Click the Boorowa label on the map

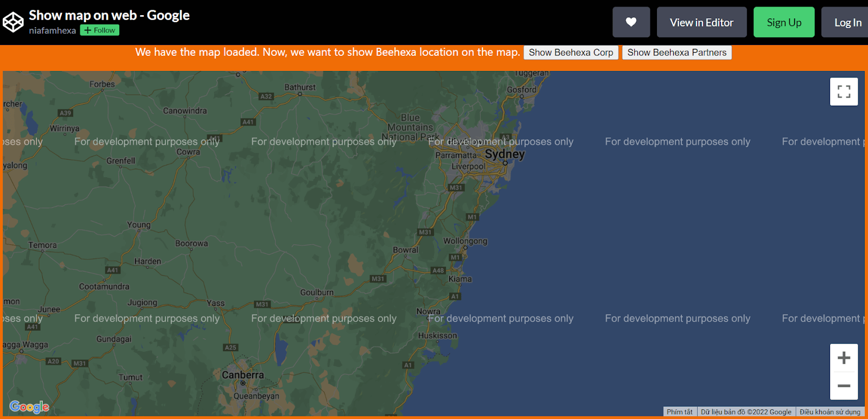click(x=192, y=244)
